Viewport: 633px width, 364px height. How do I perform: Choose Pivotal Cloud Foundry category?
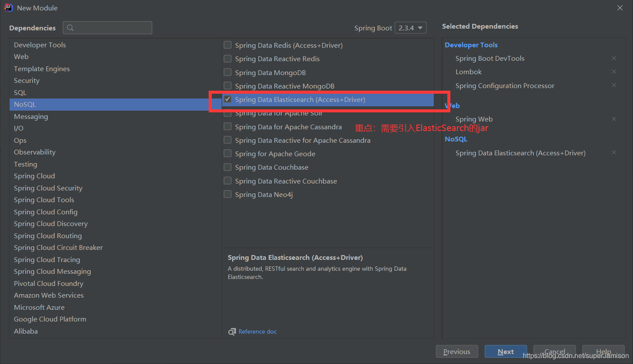(115, 283)
